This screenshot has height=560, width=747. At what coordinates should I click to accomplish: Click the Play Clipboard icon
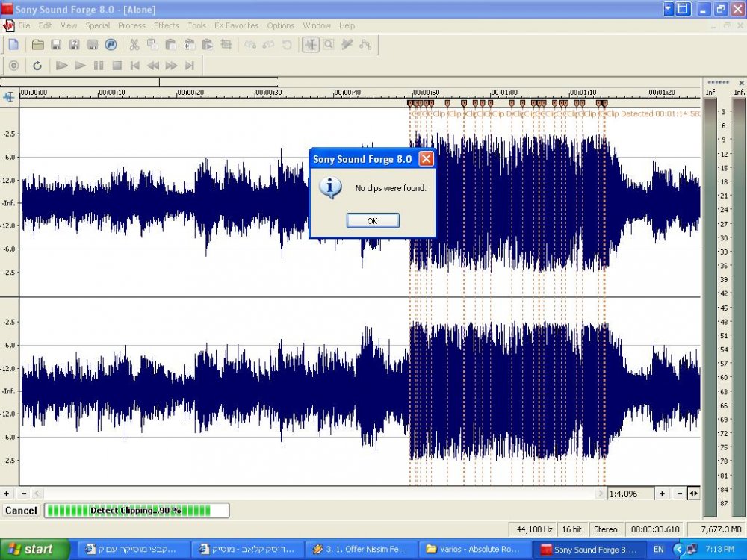pyautogui.click(x=207, y=45)
